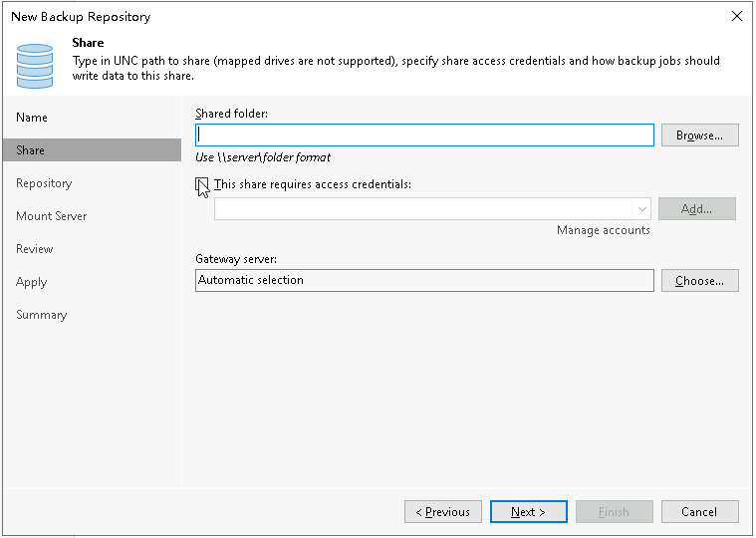
Task: Cancel the backup repository wizard
Action: [699, 512]
